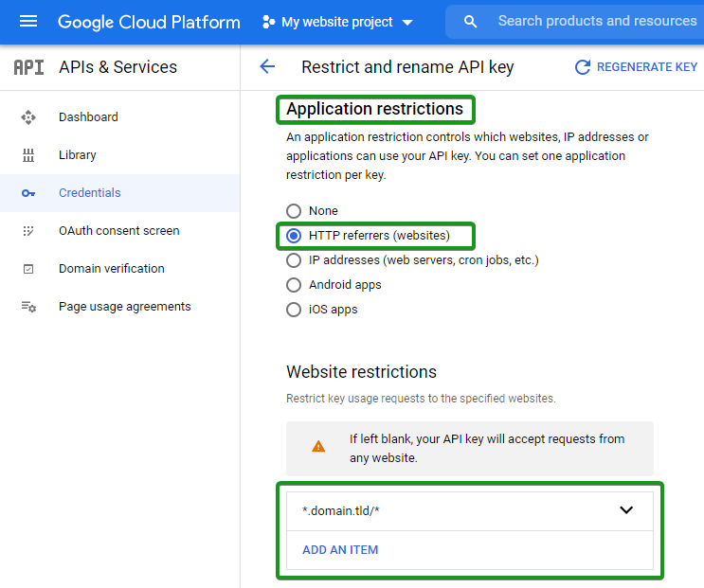Go back with the left arrow
This screenshot has height=588, width=704.
[x=267, y=67]
